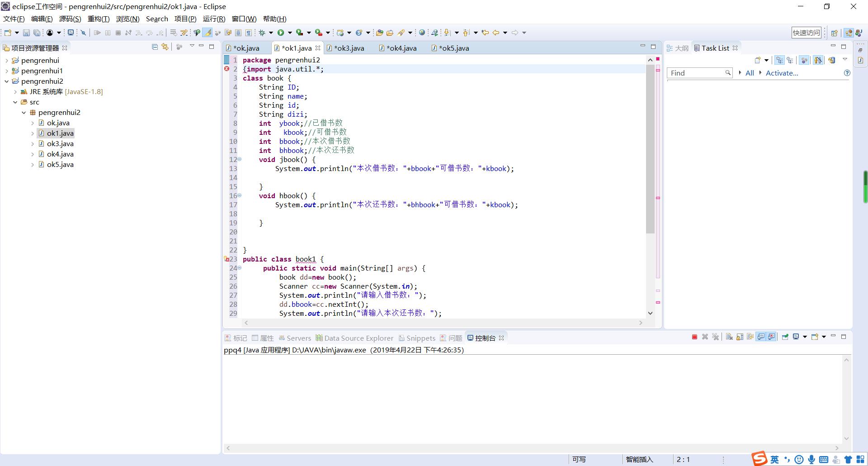The width and height of the screenshot is (868, 466).
Task: Collapse the src folder node
Action: pos(15,102)
